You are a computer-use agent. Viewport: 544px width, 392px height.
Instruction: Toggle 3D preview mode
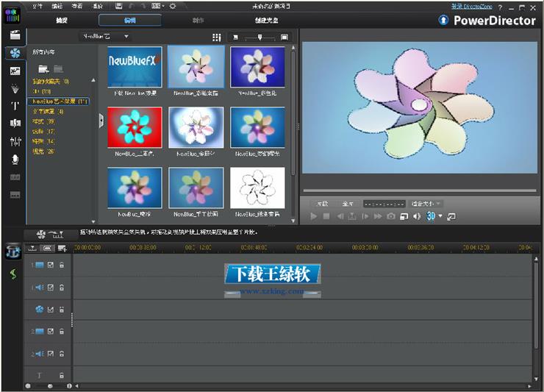[x=431, y=216]
